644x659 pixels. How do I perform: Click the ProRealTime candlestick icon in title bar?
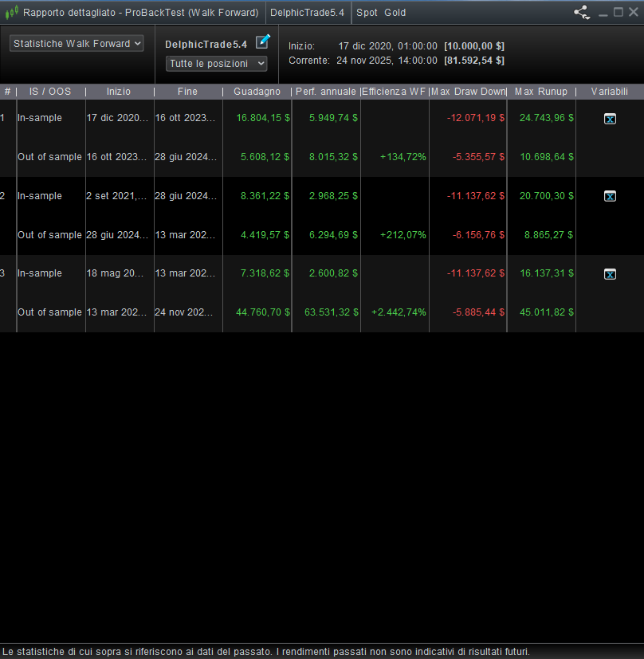[11, 12]
